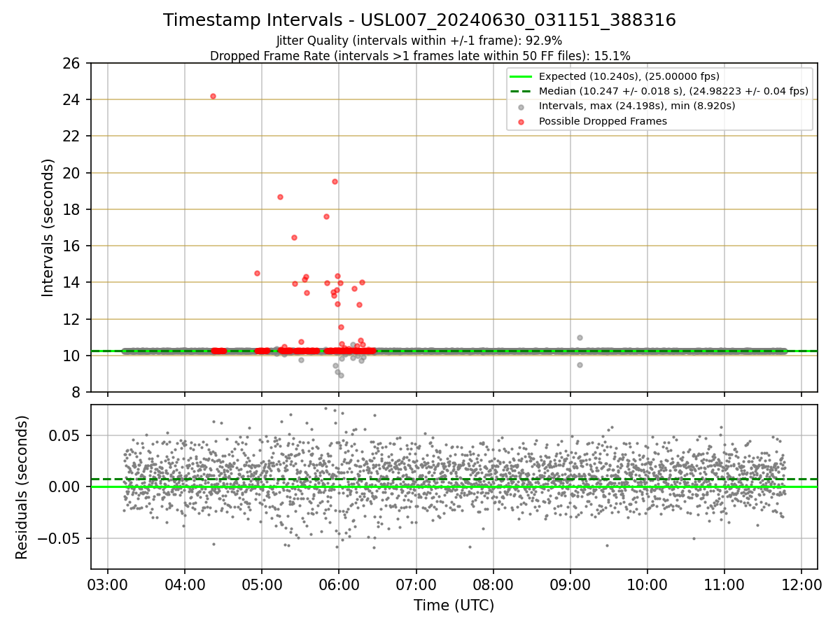Click the 'Time (UTC)' x-axis label
Screen dimensions: 840x630
454,605
